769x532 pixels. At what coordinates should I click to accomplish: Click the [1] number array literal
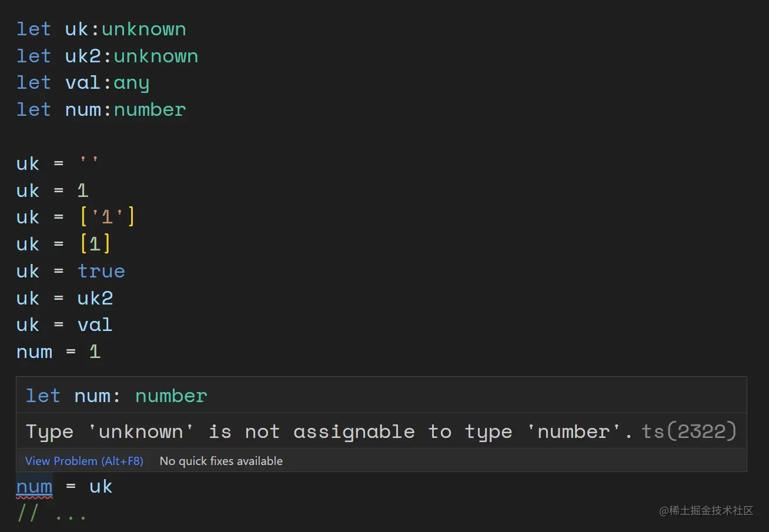95,244
